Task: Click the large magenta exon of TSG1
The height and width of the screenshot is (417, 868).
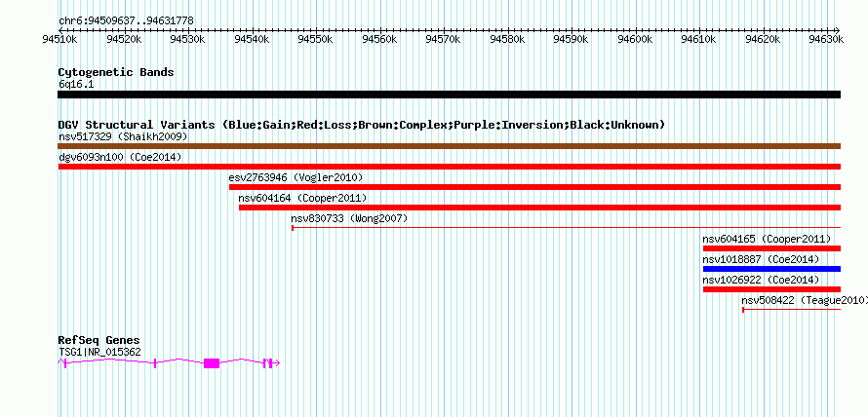Action: (x=212, y=362)
